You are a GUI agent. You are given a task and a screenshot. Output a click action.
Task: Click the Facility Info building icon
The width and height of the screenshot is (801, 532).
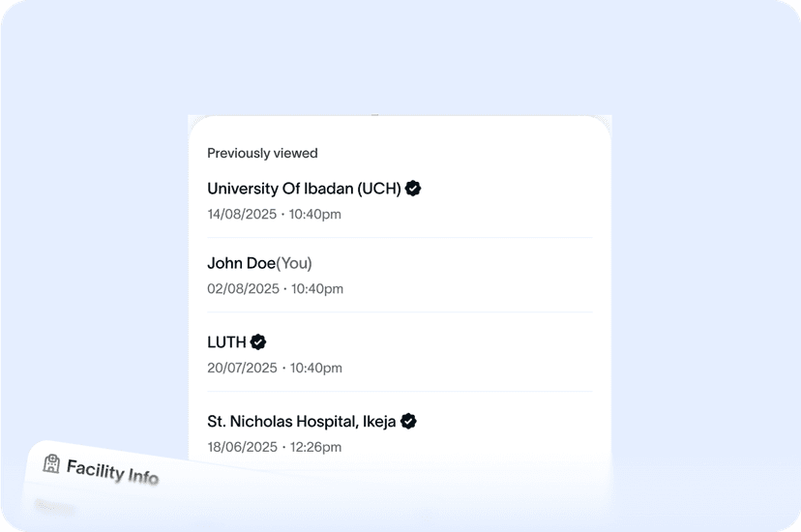point(51,463)
